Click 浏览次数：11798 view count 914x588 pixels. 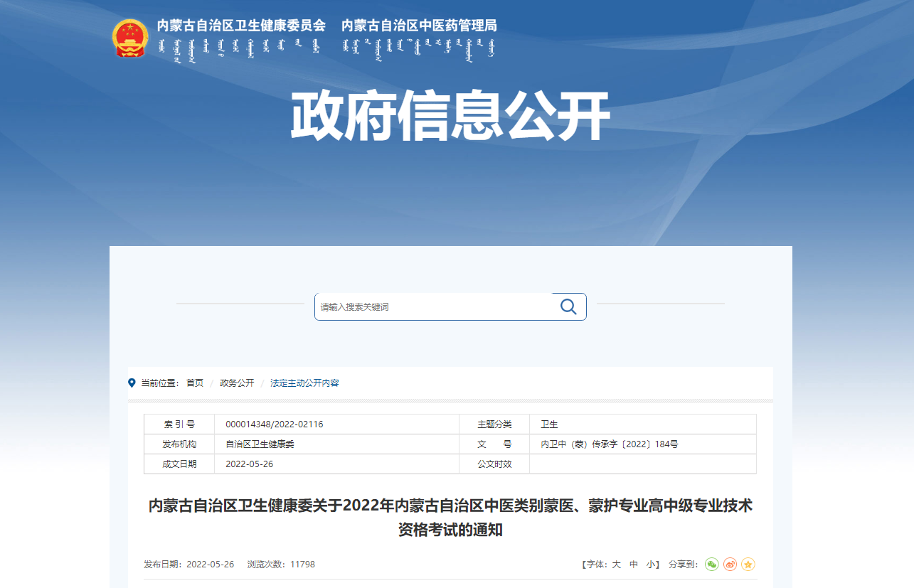(x=281, y=564)
